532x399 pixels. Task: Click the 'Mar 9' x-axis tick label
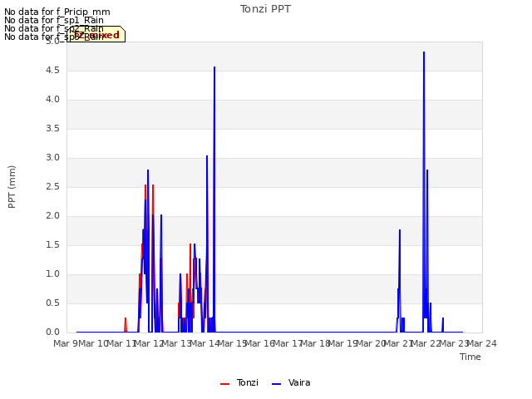pos(66,343)
